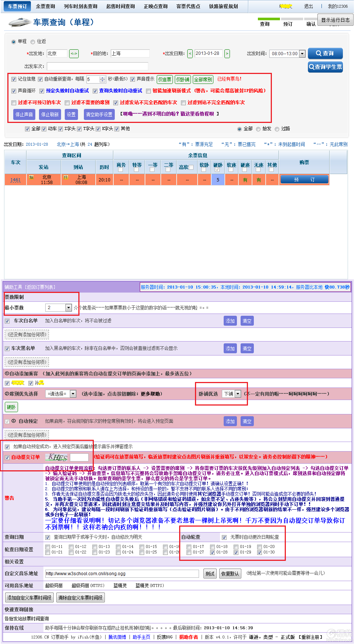Focus the 出发车次 input field

pos(97,66)
